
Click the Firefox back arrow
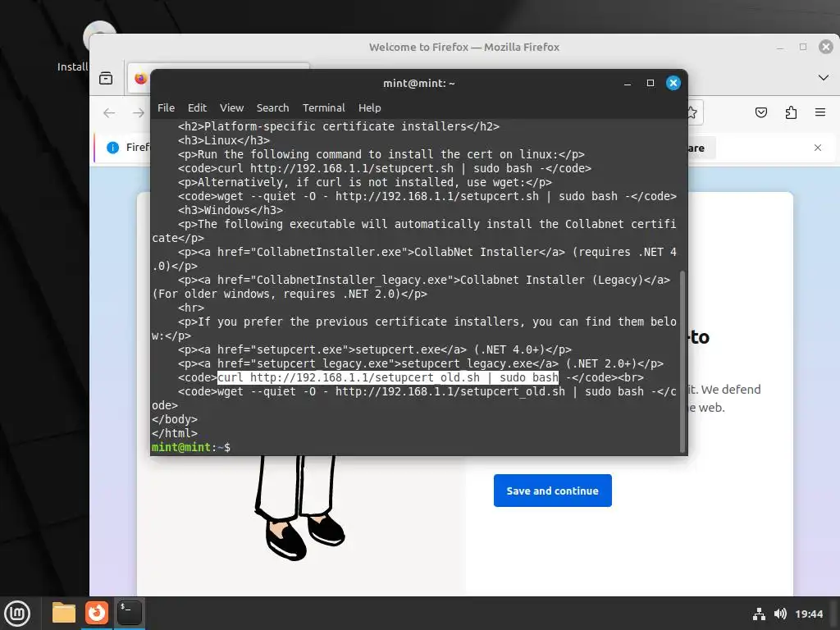tap(109, 112)
